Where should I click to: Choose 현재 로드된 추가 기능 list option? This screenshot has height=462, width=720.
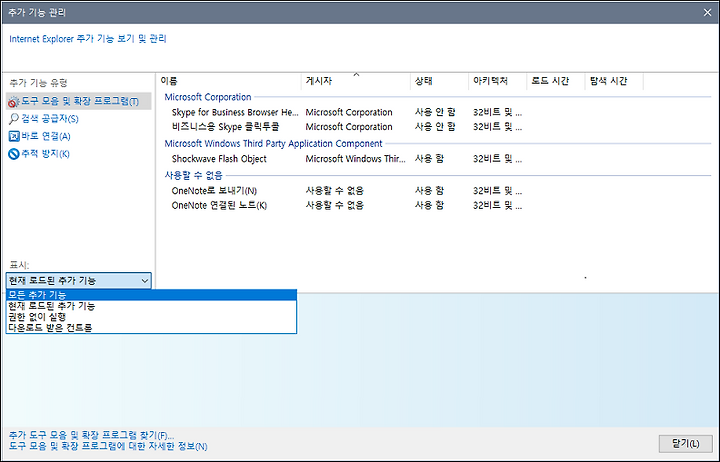pos(152,306)
